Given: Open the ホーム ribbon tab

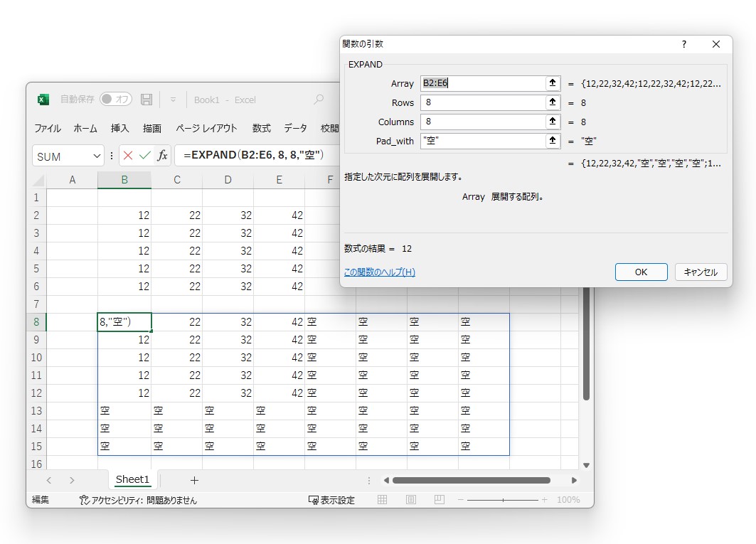Looking at the screenshot, I should (85, 128).
